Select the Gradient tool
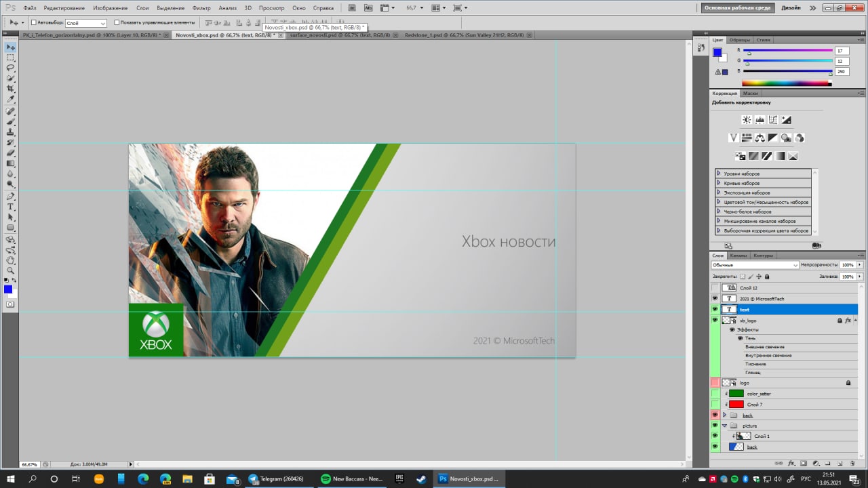 (11, 163)
